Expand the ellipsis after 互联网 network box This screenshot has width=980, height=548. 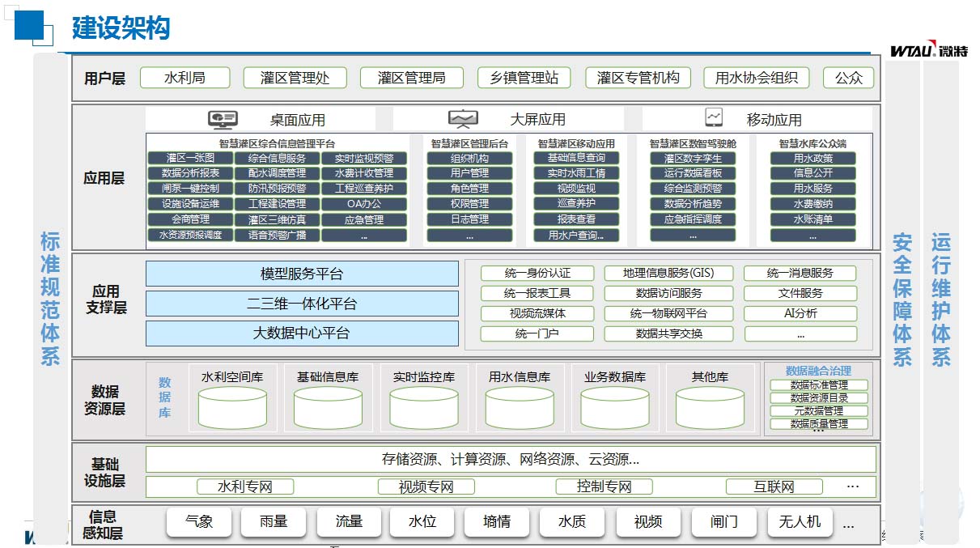pyautogui.click(x=852, y=486)
